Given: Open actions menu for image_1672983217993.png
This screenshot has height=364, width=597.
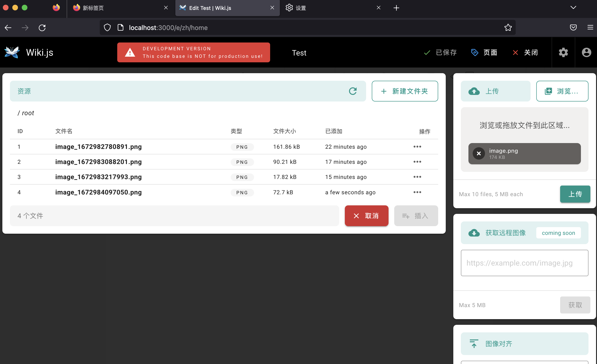Looking at the screenshot, I should (417, 177).
